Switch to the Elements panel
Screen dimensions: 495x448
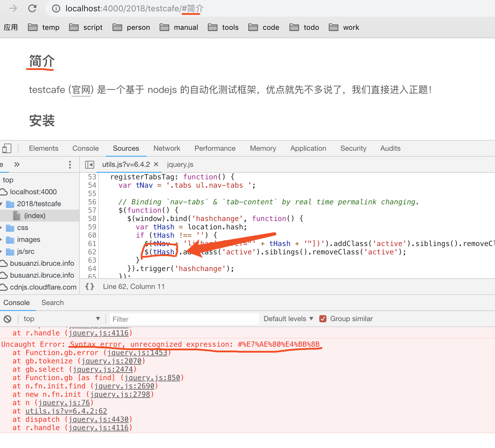click(43, 148)
